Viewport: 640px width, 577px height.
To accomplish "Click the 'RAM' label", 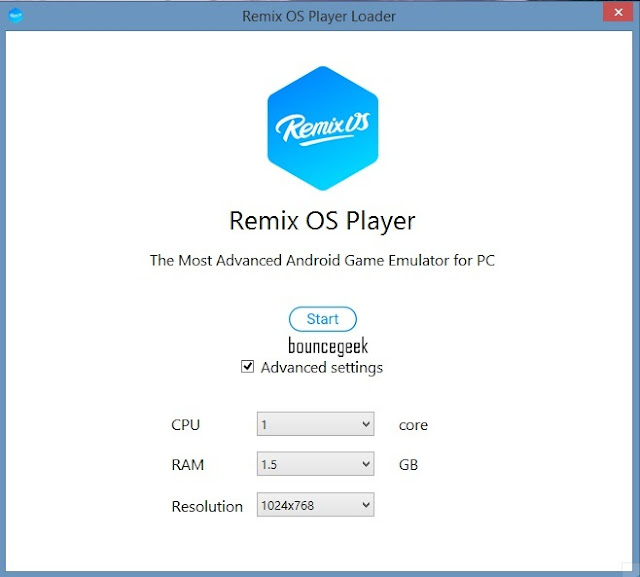I will [187, 465].
